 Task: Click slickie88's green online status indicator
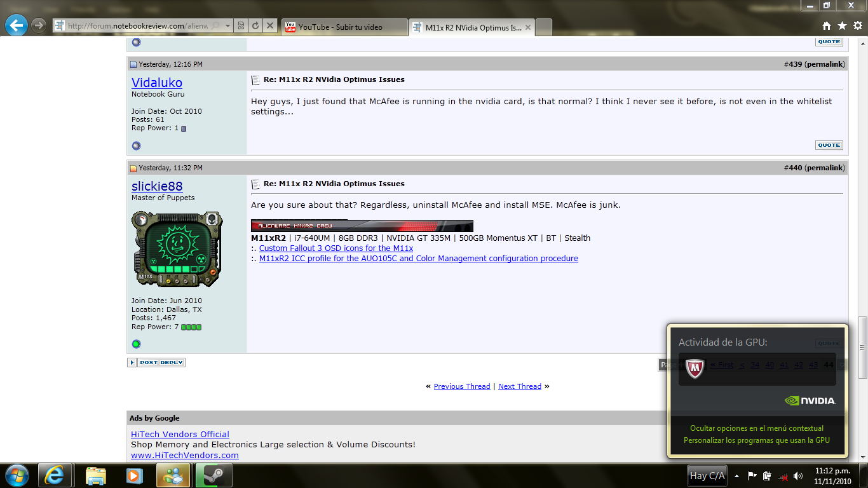136,344
